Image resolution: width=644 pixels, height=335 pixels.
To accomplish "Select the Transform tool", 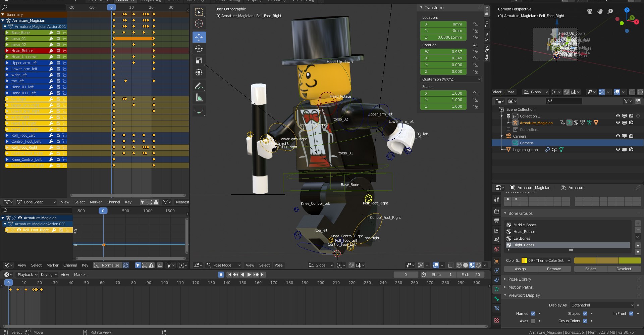I will click(199, 73).
